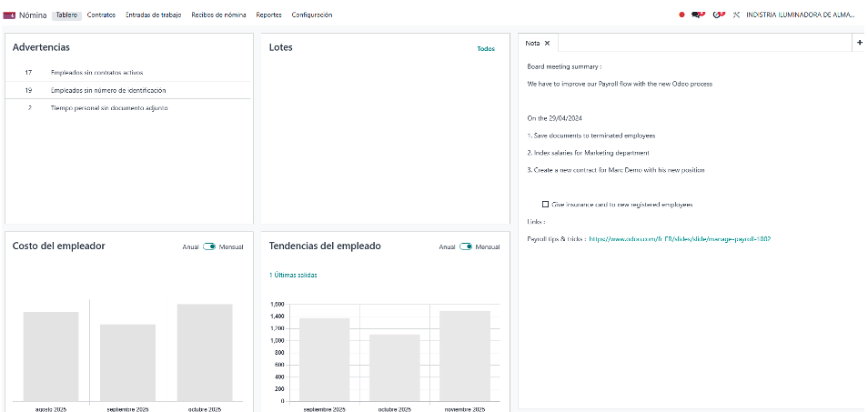Image resolution: width=868 pixels, height=412 pixels.
Task: Open the debug tools wrench icon
Action: pos(736,15)
